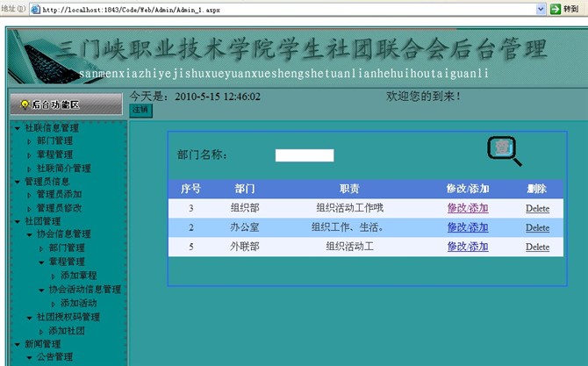
Task: Click the 转到 Go button label
Action: 571,9
